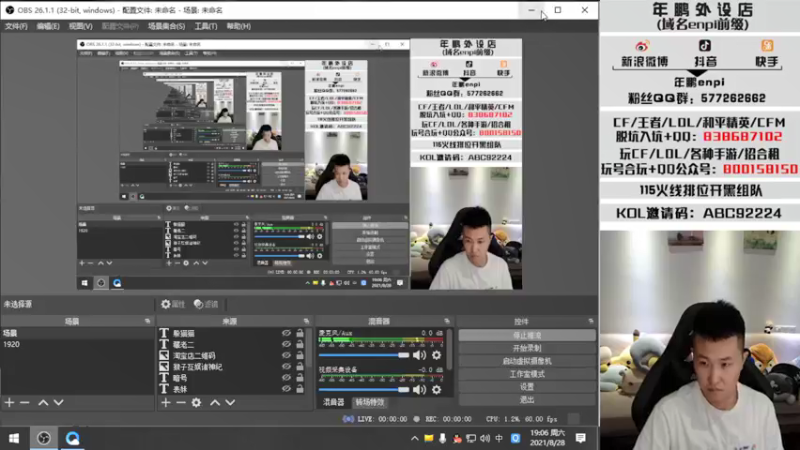
Task: Switch the input method via the 中 tray indicator
Action: (x=499, y=438)
